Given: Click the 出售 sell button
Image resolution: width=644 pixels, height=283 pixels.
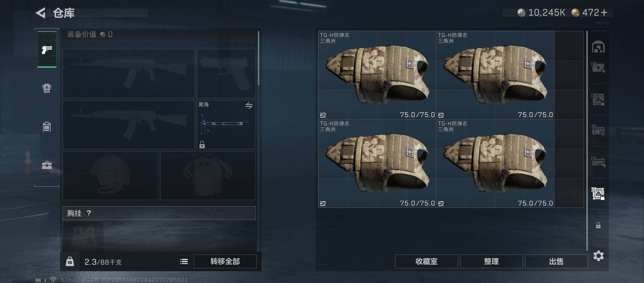Looking at the screenshot, I should [x=556, y=261].
